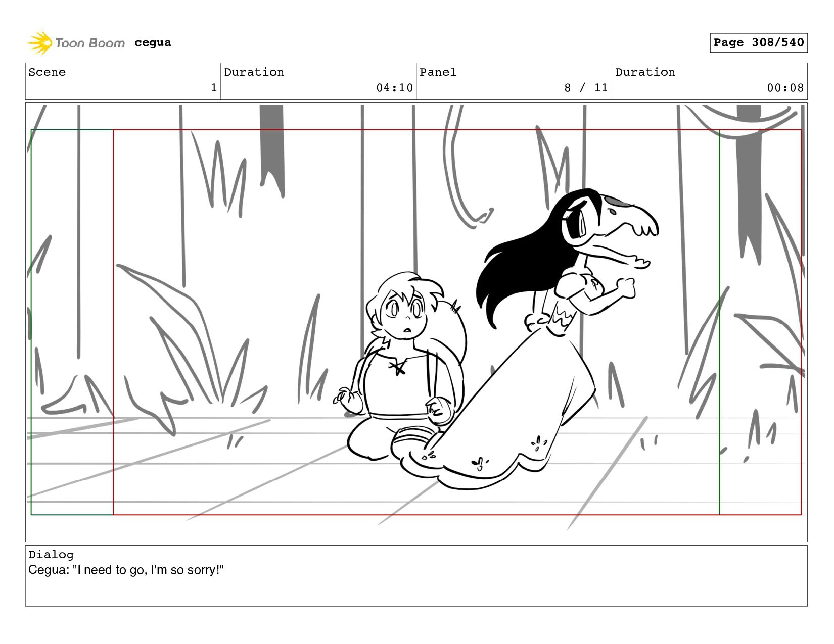Select scene number value "1"
This screenshot has height=644, width=834.
[x=214, y=88]
